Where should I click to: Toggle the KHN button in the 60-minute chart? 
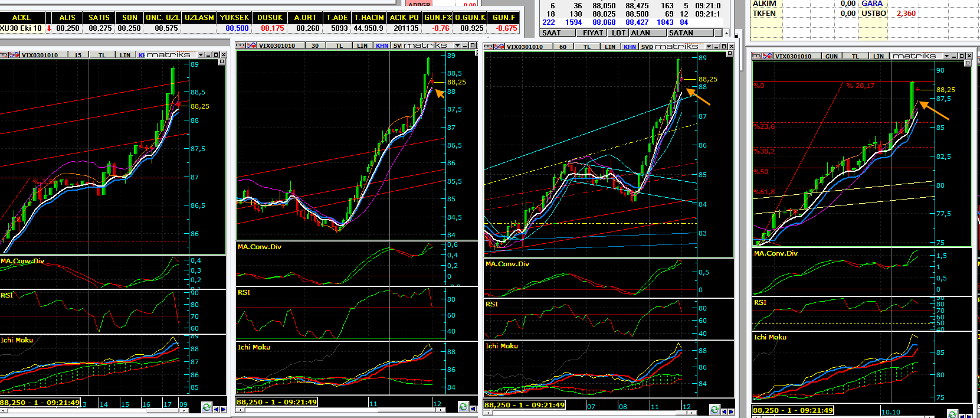click(630, 47)
